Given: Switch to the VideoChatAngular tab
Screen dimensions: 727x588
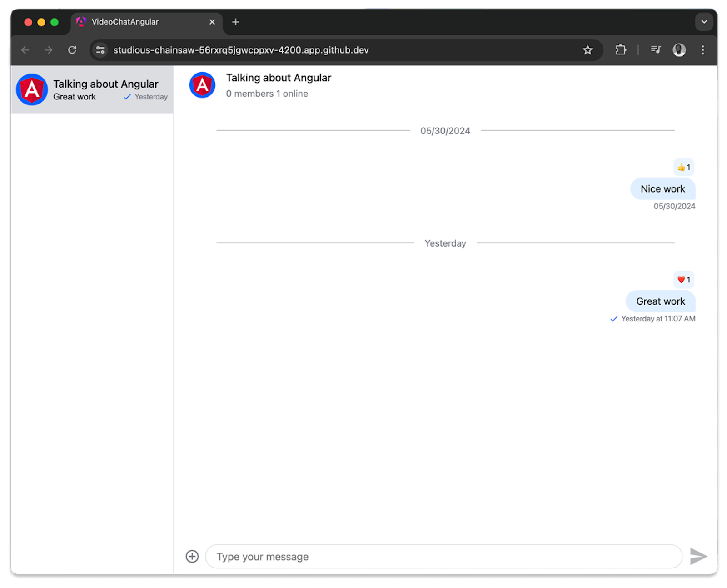Looking at the screenshot, I should coord(124,22).
